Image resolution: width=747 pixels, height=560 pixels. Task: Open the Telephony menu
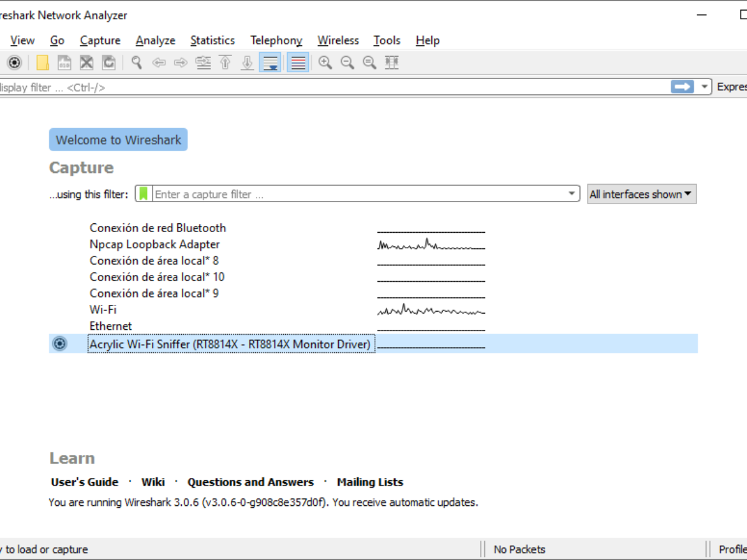276,40
